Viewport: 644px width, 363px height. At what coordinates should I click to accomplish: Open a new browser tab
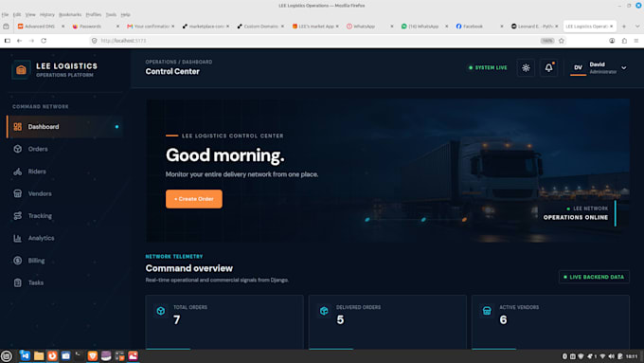624,27
